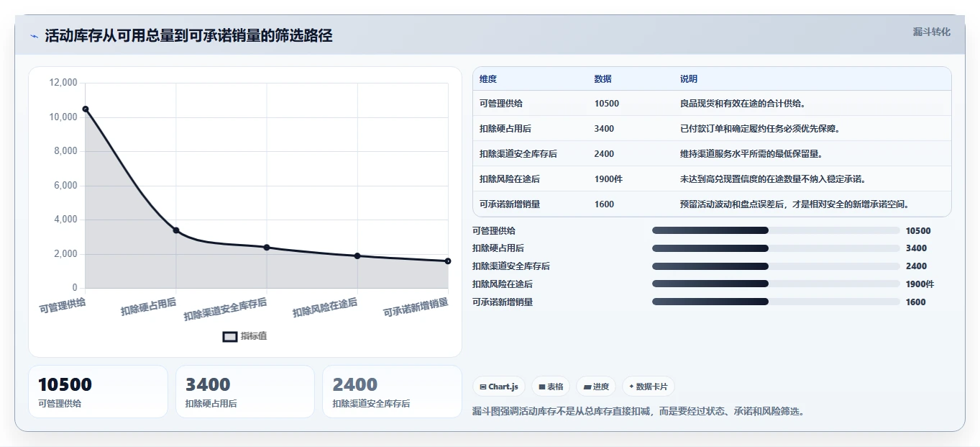The width and height of the screenshot is (980, 447).
Task: Select the 进度 chip
Action: 596,387
